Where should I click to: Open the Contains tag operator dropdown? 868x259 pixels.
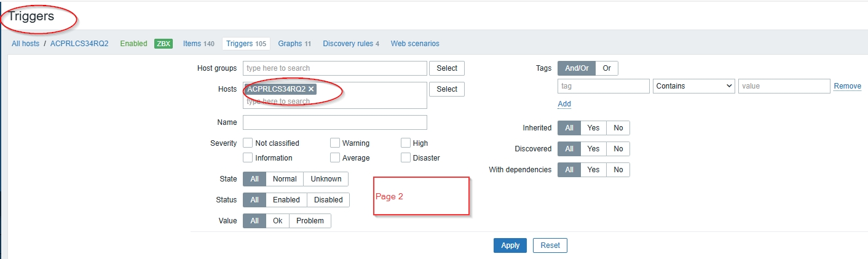(693, 86)
